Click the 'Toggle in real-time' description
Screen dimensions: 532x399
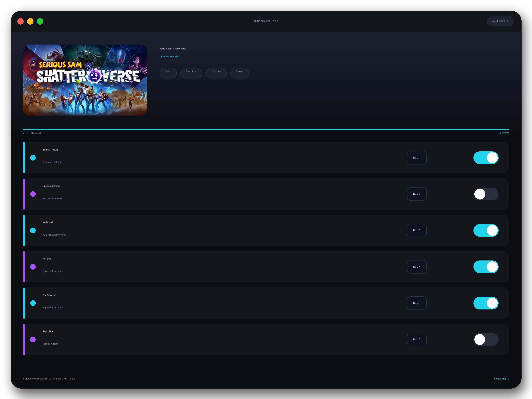pyautogui.click(x=52, y=162)
